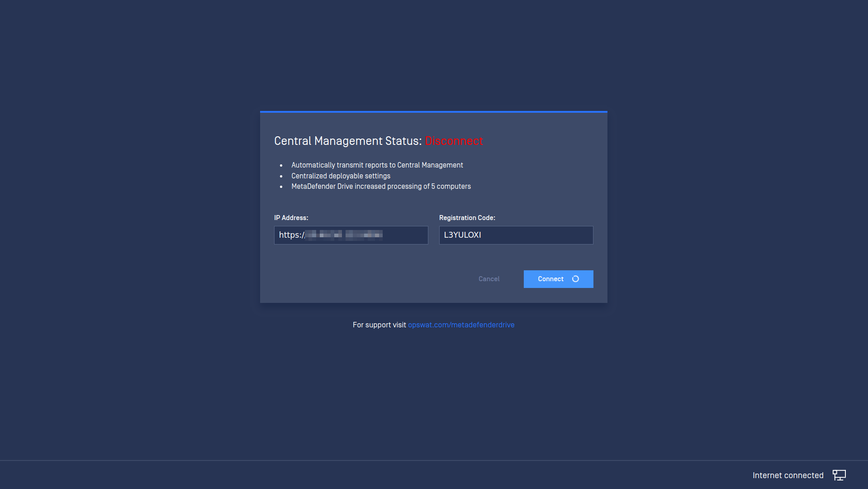
Task: Click the 'Internet connected' status text
Action: coord(788,475)
